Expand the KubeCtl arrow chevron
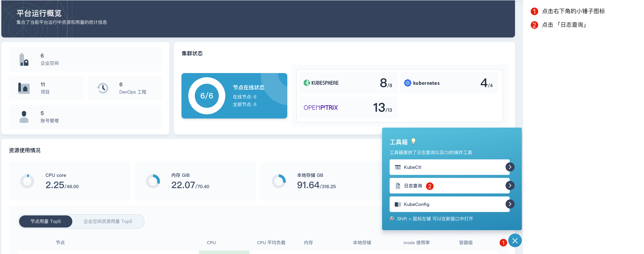Viewport: 644px width, 254px height. [x=510, y=167]
